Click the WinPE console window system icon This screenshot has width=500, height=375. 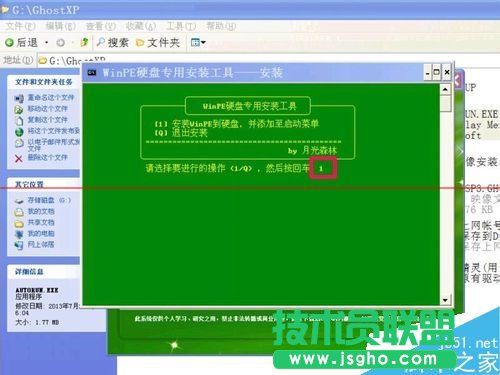click(x=92, y=72)
